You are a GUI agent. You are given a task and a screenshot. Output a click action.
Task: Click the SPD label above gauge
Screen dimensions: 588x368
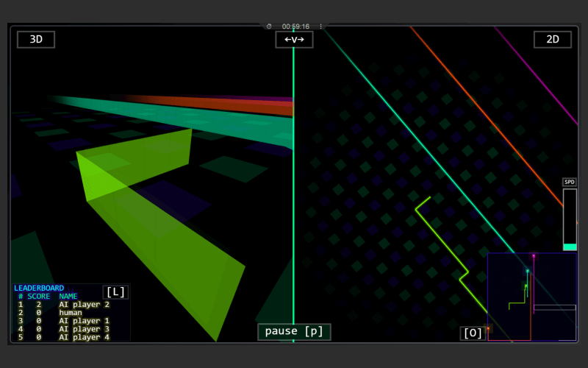point(570,182)
